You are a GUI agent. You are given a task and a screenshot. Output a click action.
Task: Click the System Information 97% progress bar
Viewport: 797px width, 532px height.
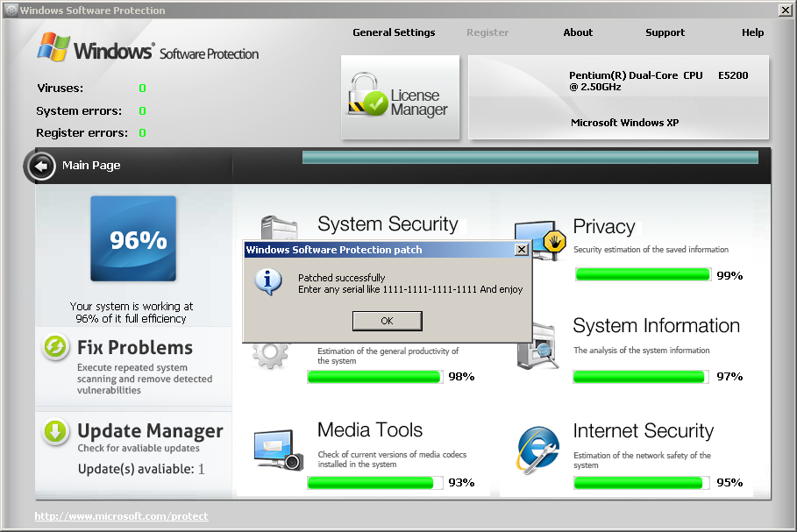coord(639,377)
